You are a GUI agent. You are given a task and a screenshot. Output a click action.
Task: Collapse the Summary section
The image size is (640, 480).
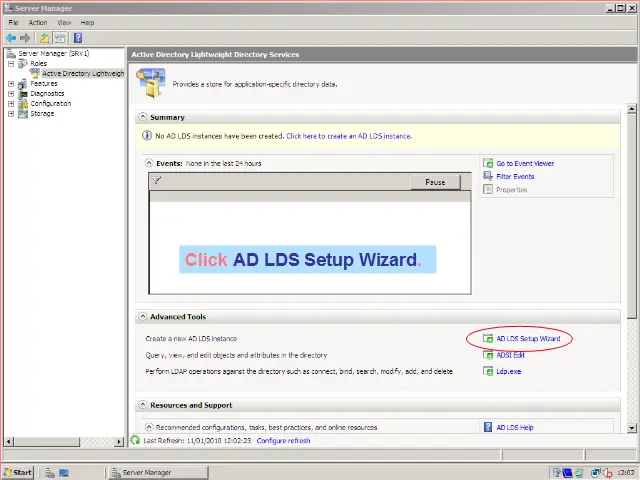(x=142, y=117)
